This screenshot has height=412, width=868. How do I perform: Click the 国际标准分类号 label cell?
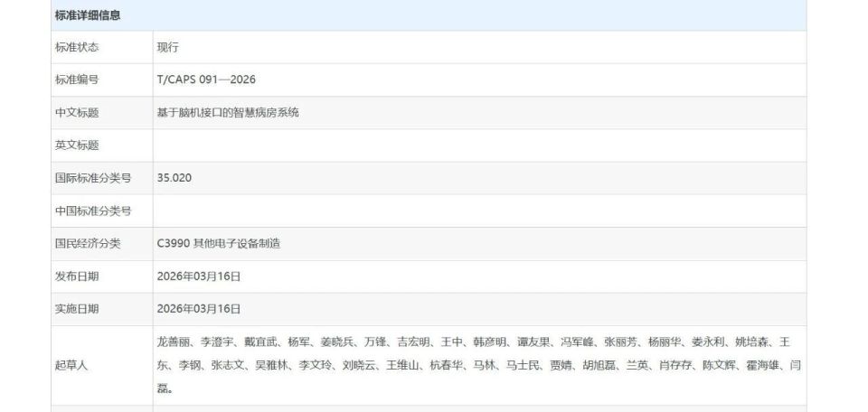tap(102, 178)
